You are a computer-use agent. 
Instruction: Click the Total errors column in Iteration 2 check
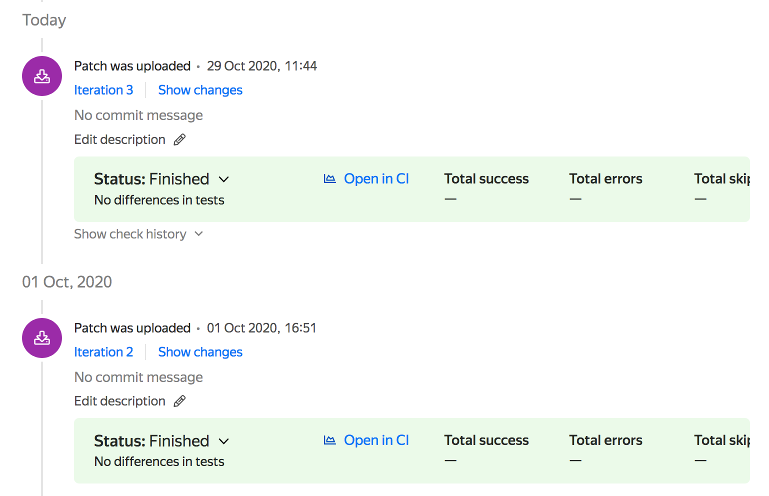pos(606,440)
